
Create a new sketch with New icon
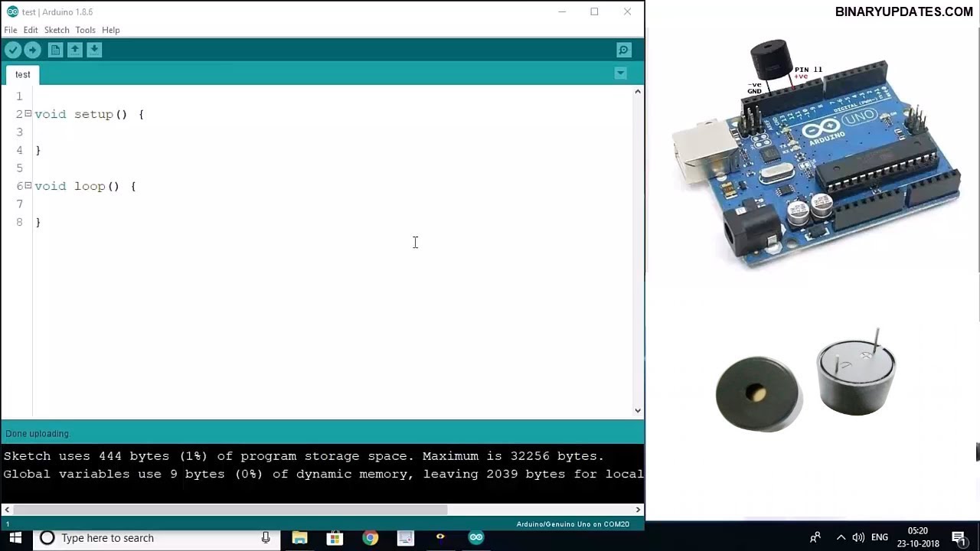pyautogui.click(x=55, y=50)
